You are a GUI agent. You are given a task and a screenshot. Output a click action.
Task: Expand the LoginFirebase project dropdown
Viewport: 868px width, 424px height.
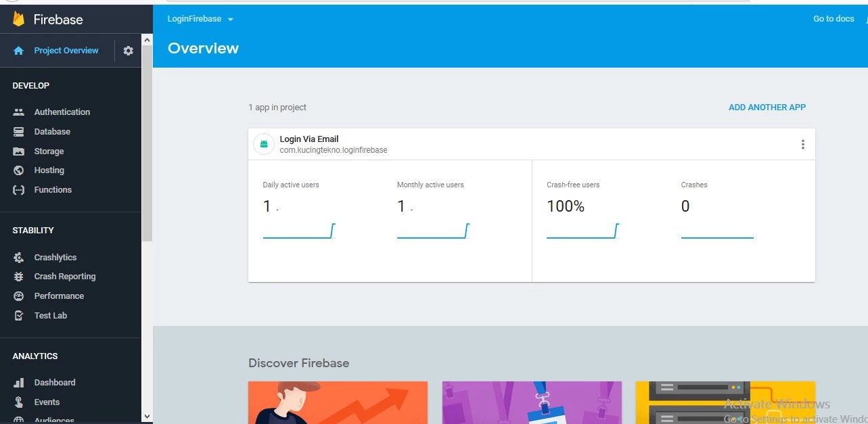click(200, 19)
